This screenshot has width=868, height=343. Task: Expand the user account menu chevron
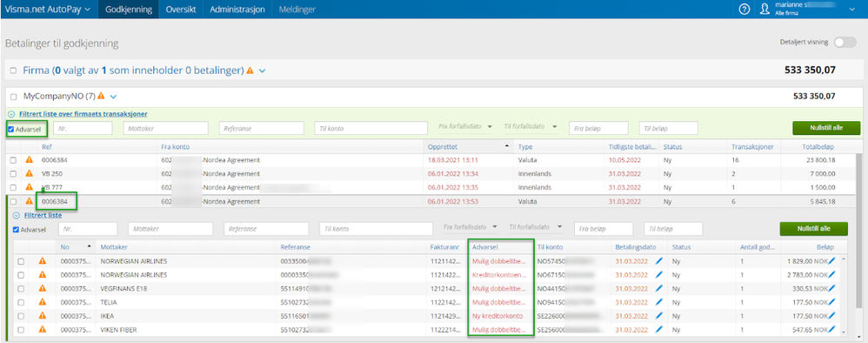click(851, 9)
